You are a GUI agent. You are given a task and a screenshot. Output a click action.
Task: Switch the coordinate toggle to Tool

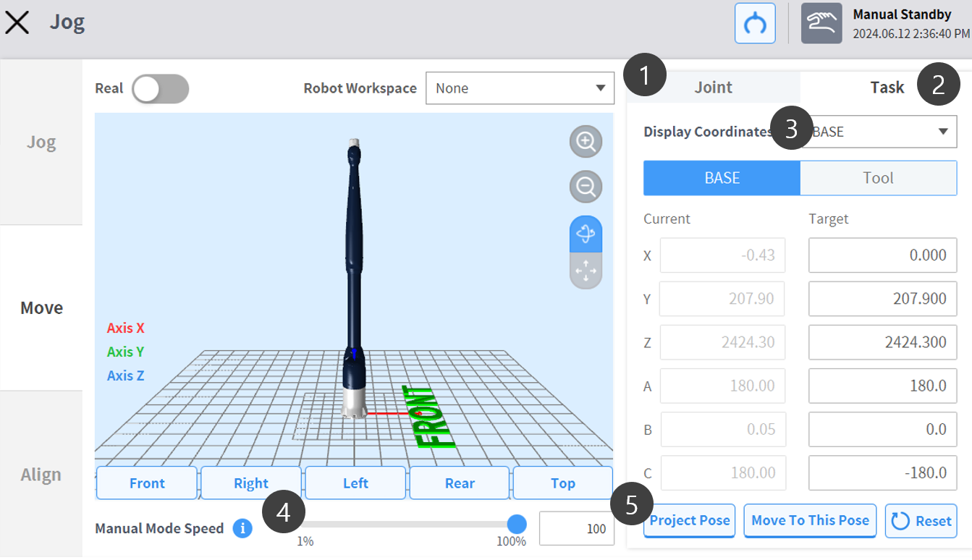878,178
